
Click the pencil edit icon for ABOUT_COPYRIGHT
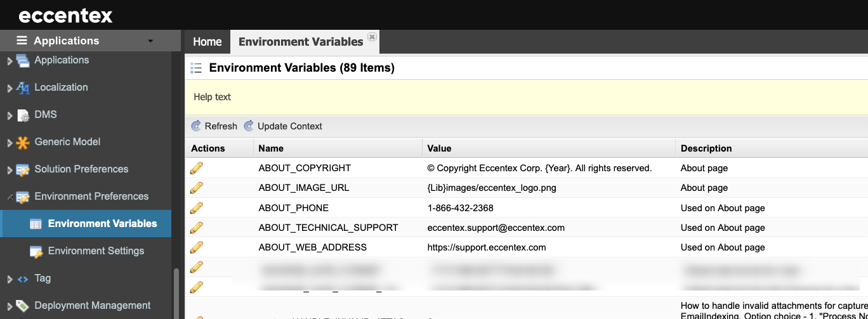197,168
